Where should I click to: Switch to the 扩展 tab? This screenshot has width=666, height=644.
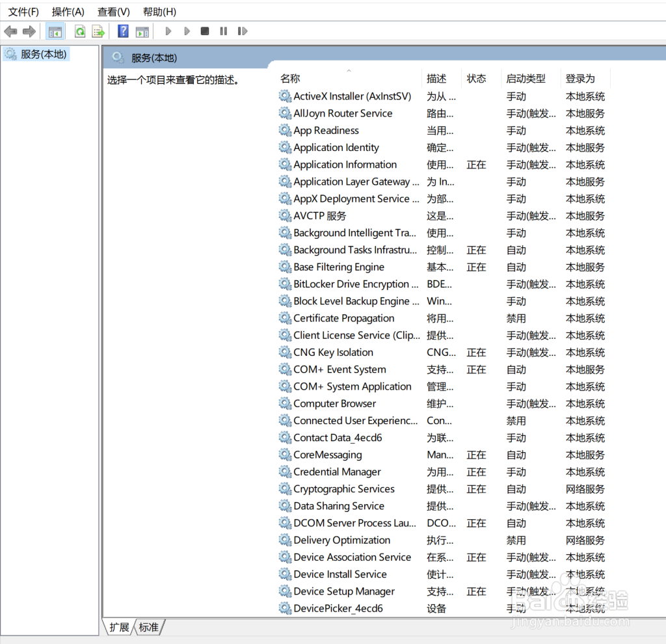click(x=119, y=627)
